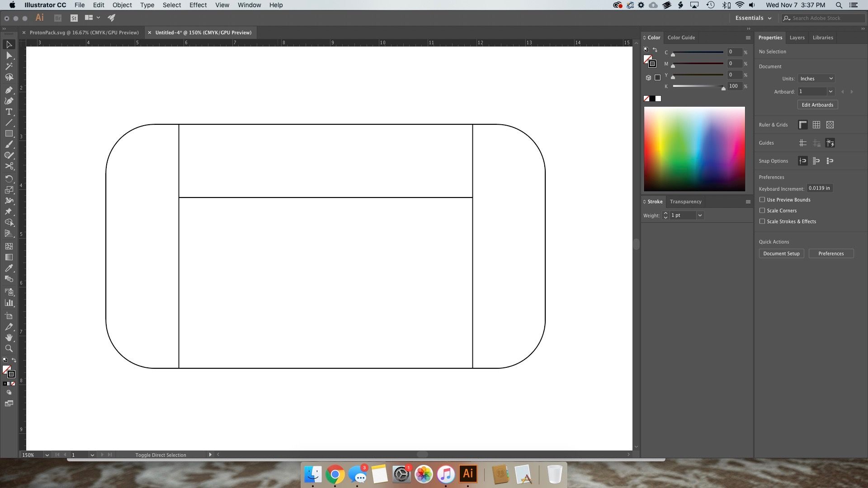Click the Edit Artboards button
868x488 pixels.
pos(817,105)
